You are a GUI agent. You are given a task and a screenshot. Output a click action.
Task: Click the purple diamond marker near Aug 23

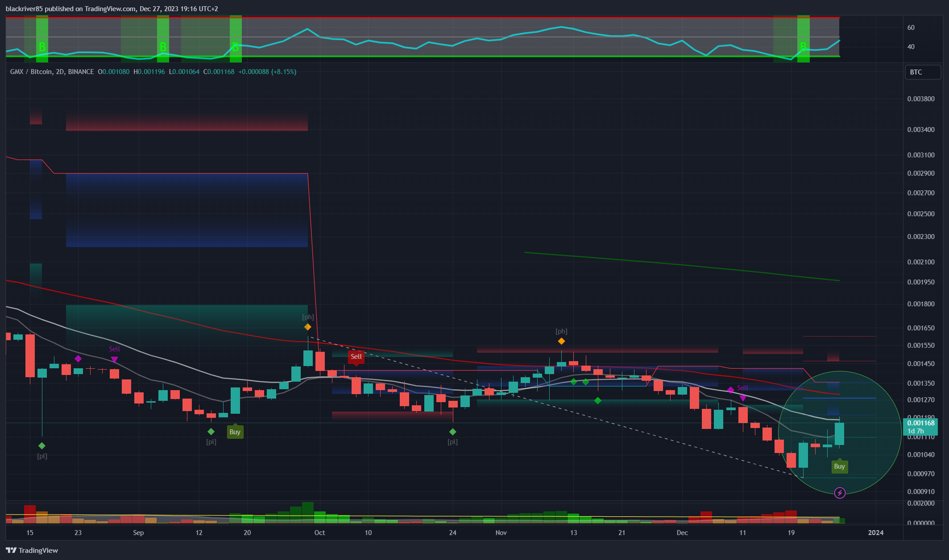point(78,358)
